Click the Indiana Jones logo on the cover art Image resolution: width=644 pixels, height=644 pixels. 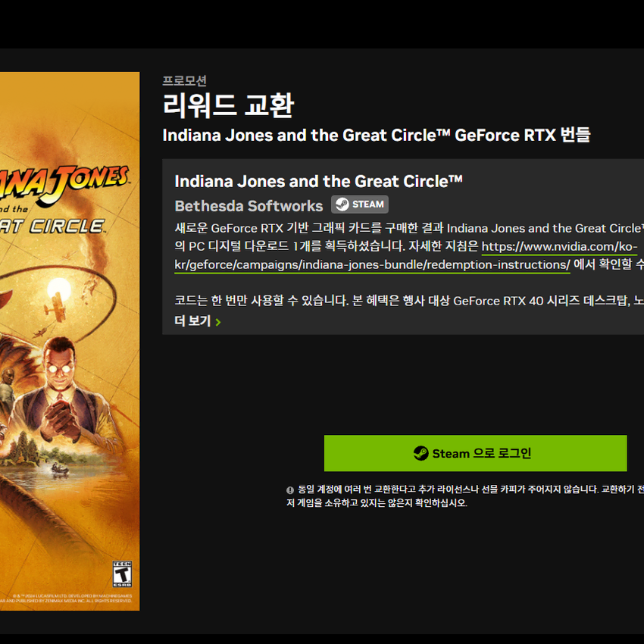[x=64, y=200]
